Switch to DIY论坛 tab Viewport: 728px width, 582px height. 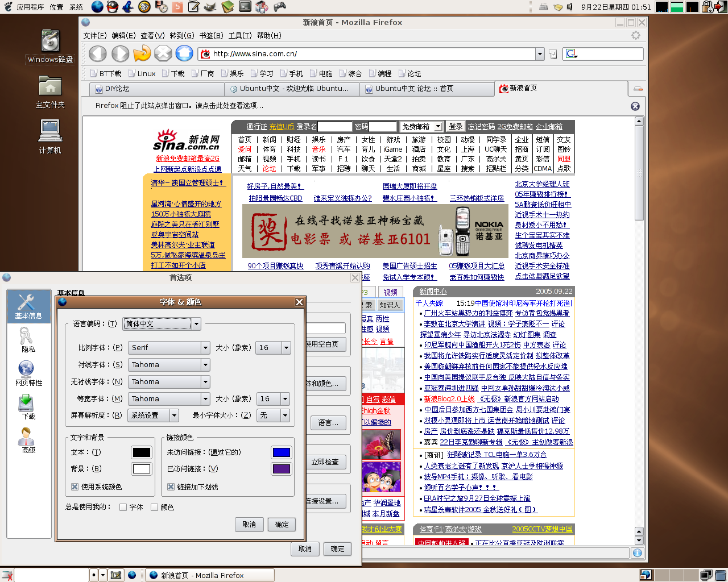156,89
